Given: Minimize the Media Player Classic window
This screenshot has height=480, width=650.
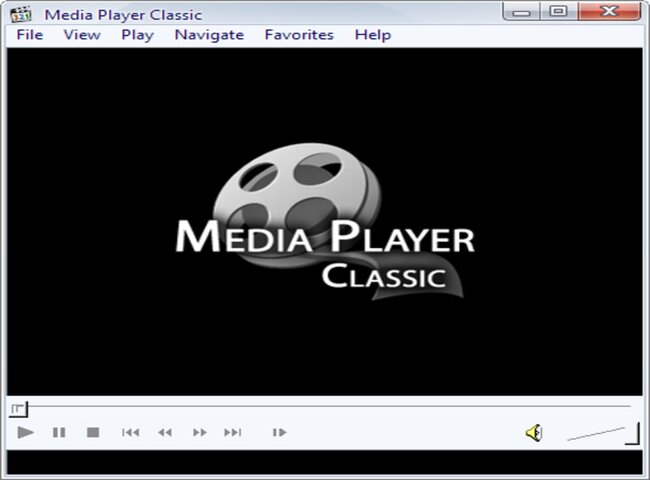Looking at the screenshot, I should tap(521, 12).
